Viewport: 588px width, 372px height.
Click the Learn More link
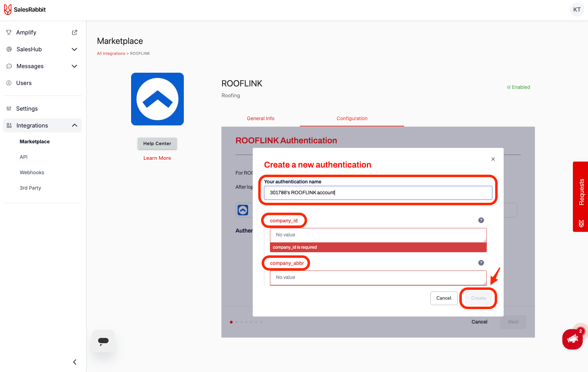pyautogui.click(x=157, y=158)
